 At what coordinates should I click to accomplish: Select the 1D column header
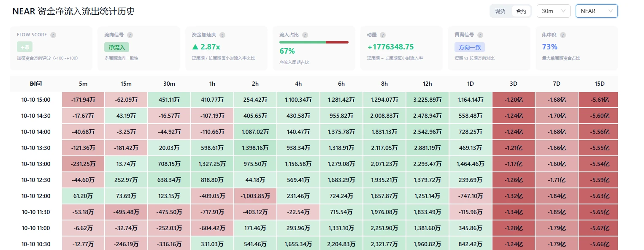coord(471,84)
